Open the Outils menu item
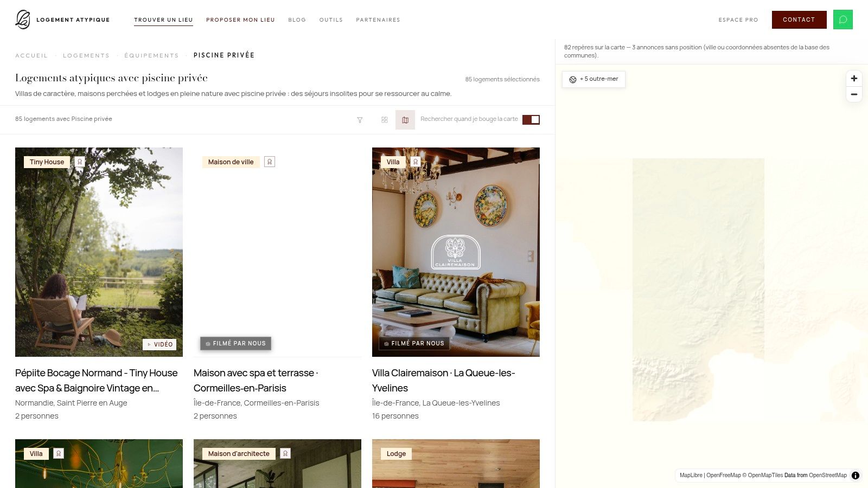Viewport: 868px width, 488px height. click(331, 20)
